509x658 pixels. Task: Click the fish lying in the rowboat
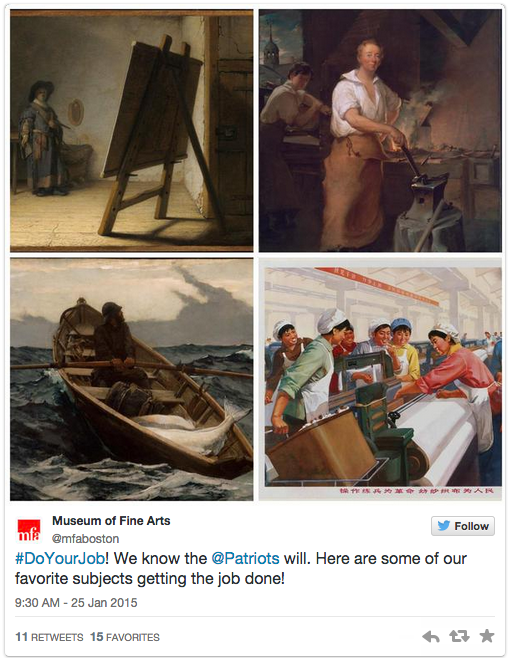(189, 428)
